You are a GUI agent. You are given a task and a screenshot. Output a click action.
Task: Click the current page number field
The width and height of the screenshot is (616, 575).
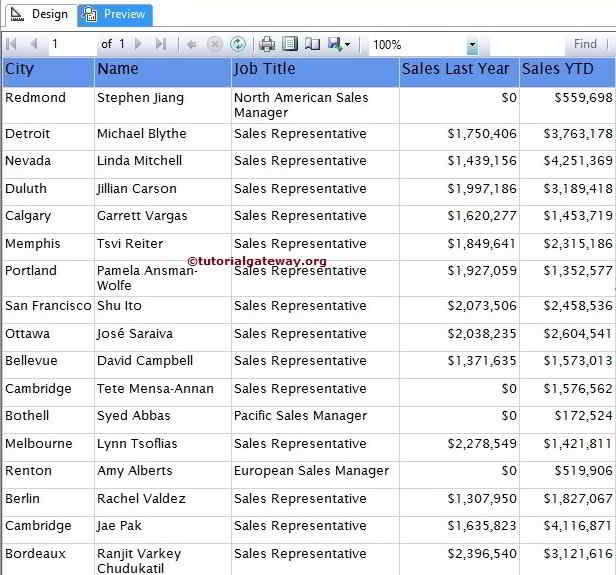point(73,44)
